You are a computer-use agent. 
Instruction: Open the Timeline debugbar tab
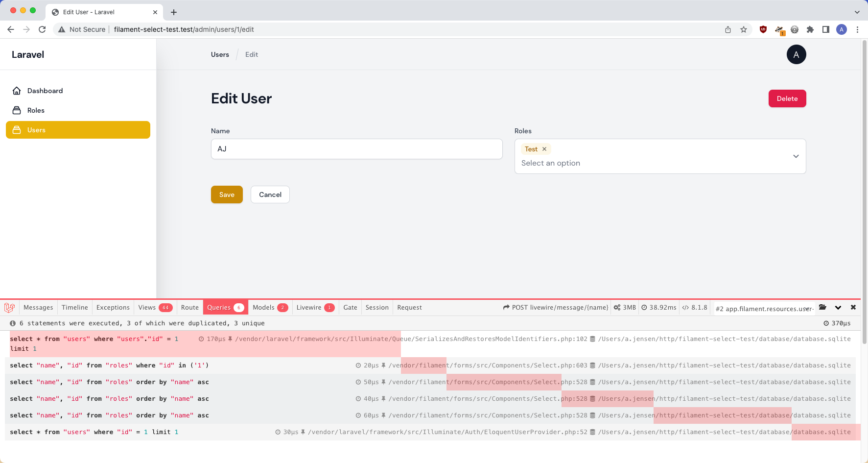(75, 308)
